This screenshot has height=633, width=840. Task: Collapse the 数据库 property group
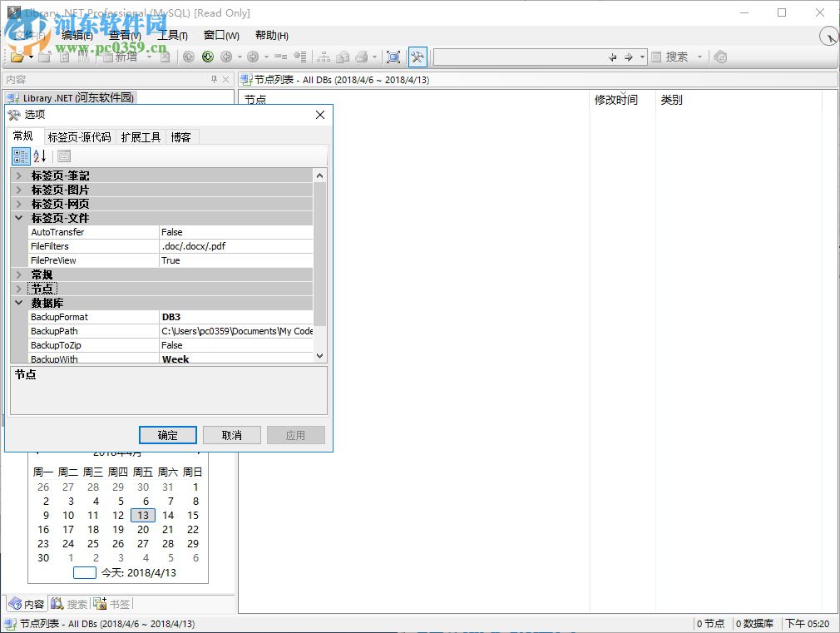(18, 302)
